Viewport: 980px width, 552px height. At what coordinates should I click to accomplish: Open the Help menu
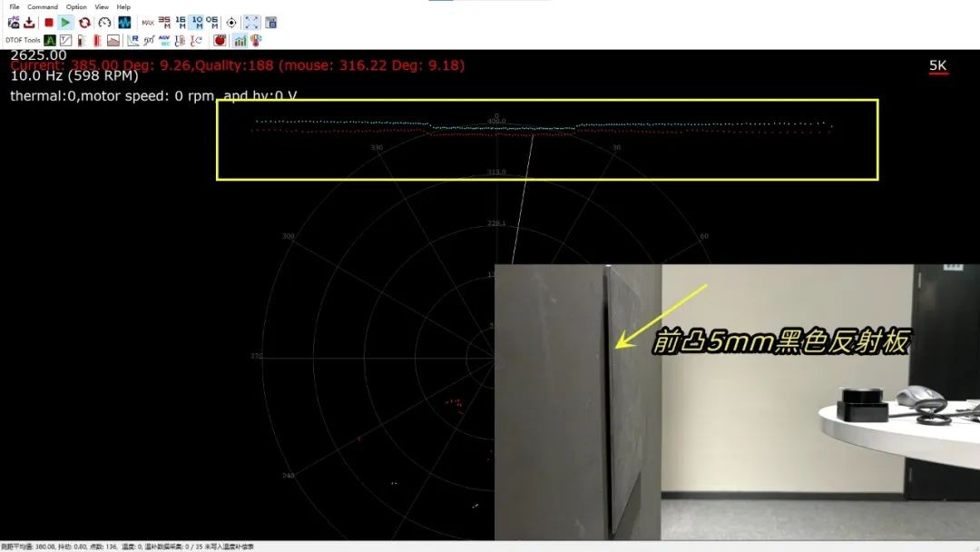pos(123,7)
